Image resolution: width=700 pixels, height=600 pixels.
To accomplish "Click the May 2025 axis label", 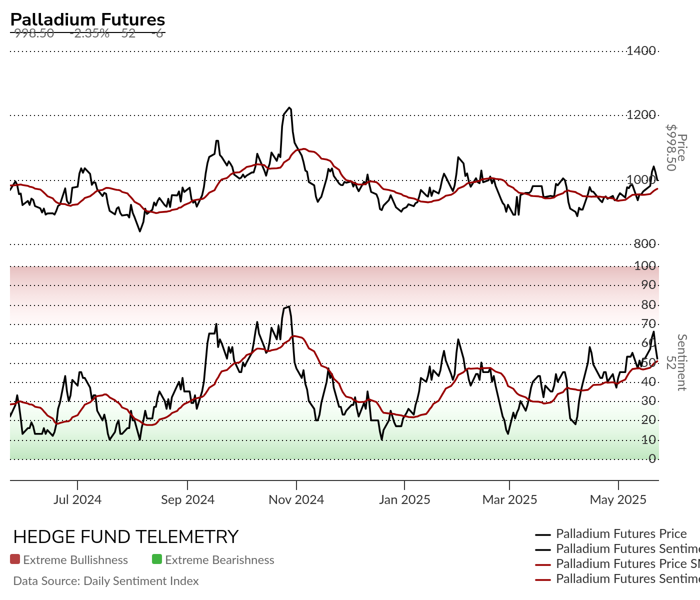I will [x=618, y=499].
